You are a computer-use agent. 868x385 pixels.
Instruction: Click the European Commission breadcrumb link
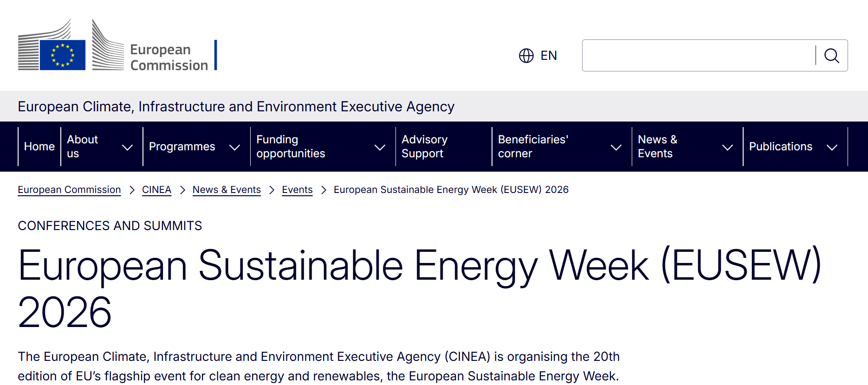coord(69,190)
